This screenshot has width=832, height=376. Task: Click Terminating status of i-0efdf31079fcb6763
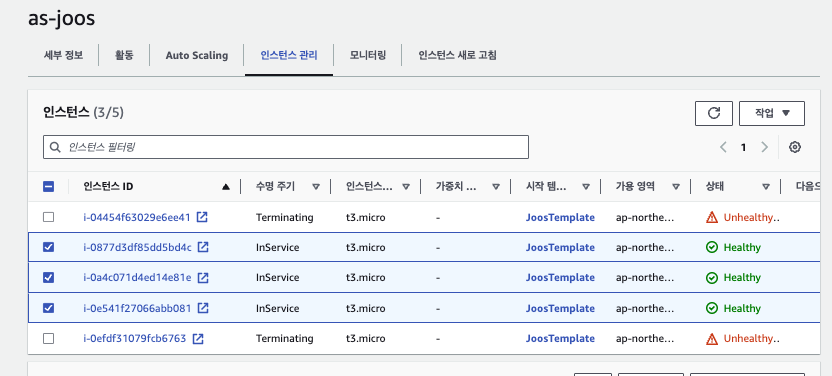(284, 338)
